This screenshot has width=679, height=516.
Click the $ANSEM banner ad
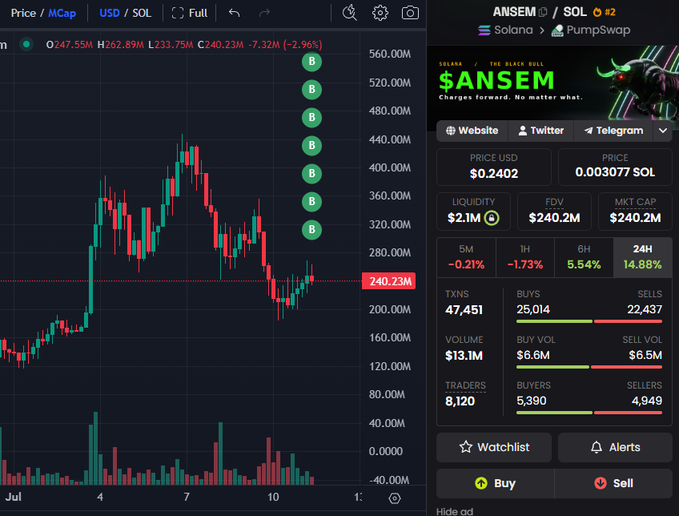click(x=553, y=82)
